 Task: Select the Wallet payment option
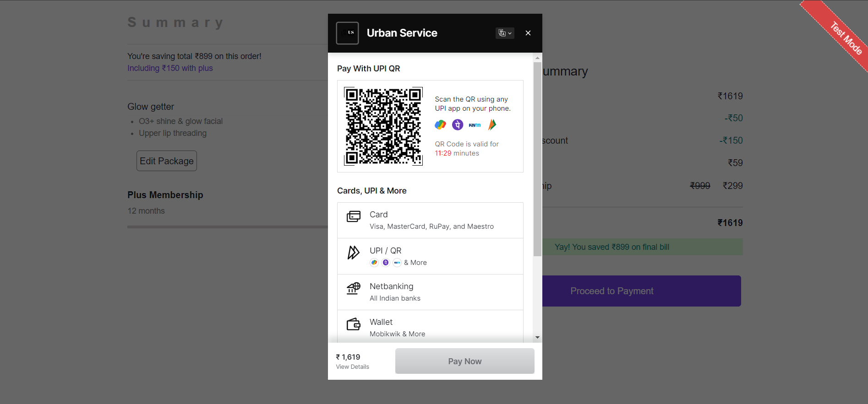coord(430,327)
